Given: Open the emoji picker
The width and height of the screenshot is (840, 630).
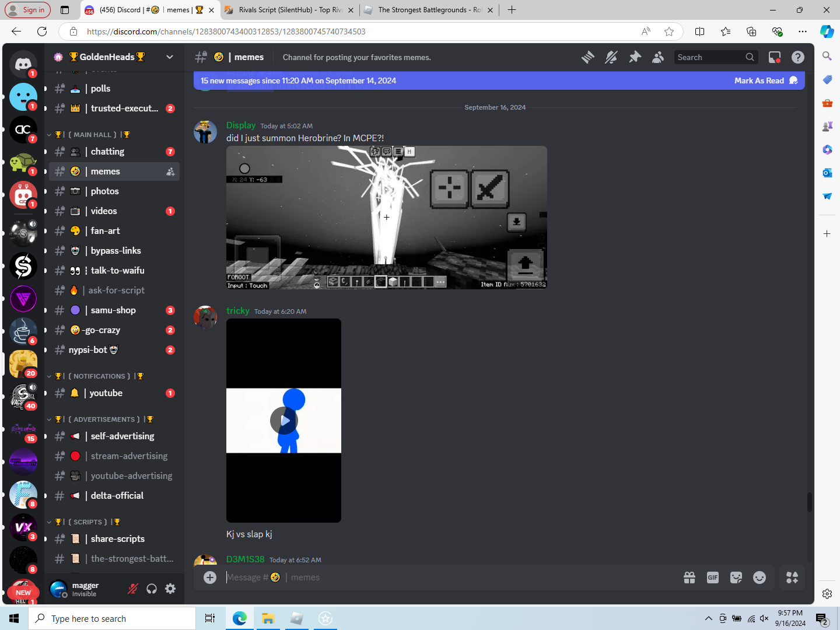Looking at the screenshot, I should click(759, 577).
